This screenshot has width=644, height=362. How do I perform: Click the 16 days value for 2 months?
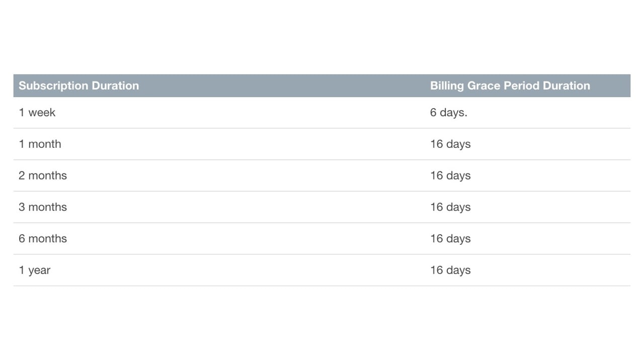pos(450,175)
